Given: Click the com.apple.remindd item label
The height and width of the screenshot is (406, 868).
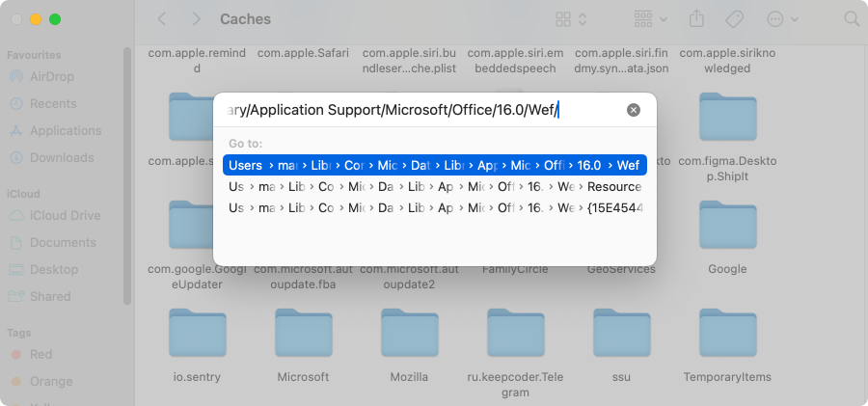Looking at the screenshot, I should pyautogui.click(x=197, y=61).
